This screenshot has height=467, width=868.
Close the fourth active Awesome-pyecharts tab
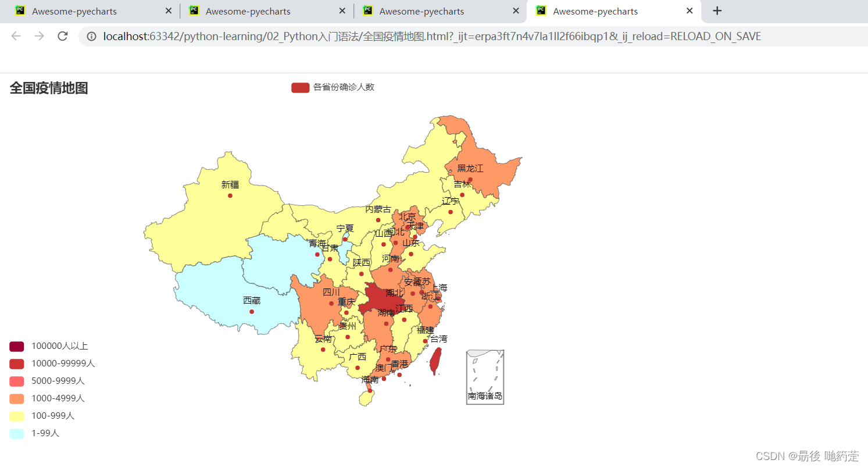coord(690,11)
